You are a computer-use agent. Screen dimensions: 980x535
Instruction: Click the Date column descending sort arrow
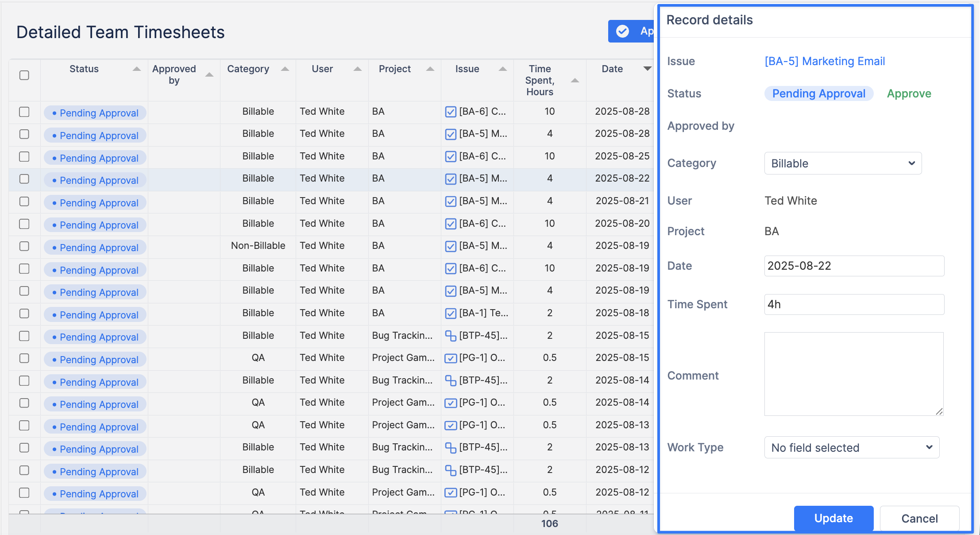[647, 69]
